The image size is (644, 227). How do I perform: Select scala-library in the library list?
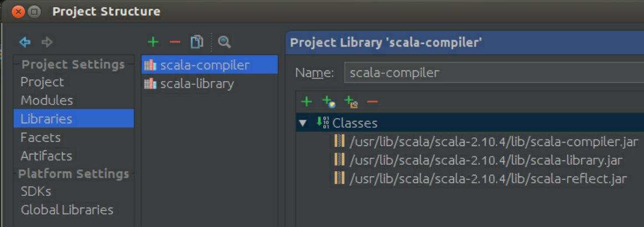197,84
